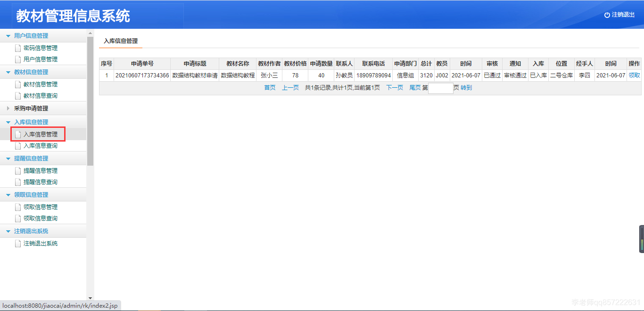Click the document icon beside 用户信息管理
The image size is (644, 311).
(17, 60)
